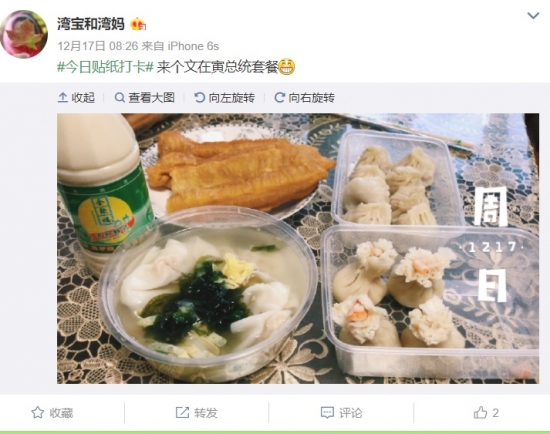Click rotate-right arrow icon

(x=279, y=98)
